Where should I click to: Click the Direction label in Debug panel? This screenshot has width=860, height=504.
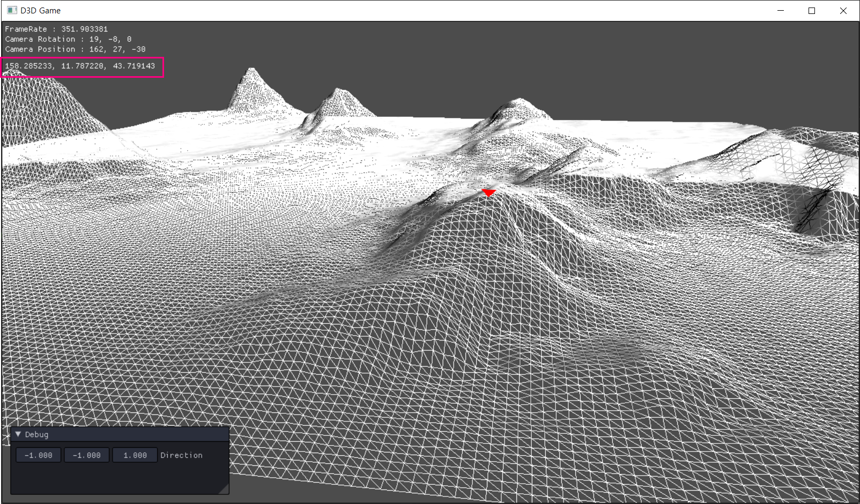[182, 455]
